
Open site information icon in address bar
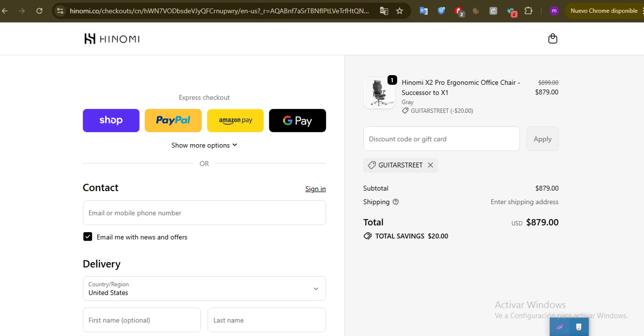(60, 11)
